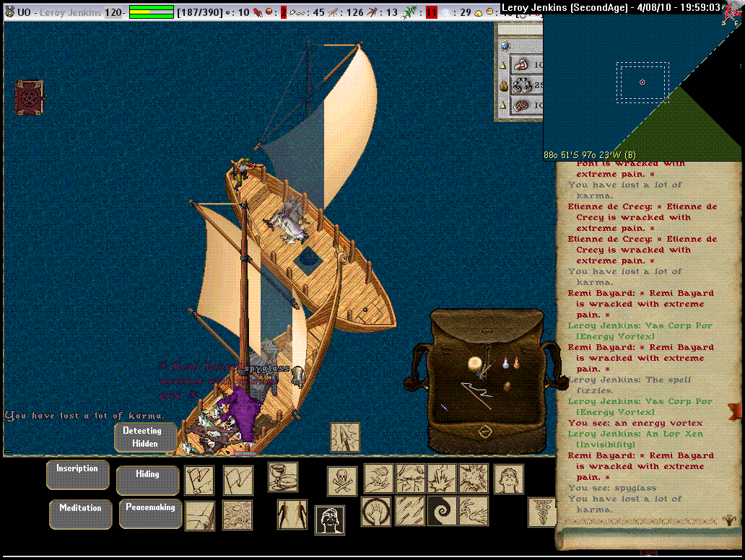Click the open hand in circle spell icon
Screen dimensions: 745x560
(x=376, y=511)
